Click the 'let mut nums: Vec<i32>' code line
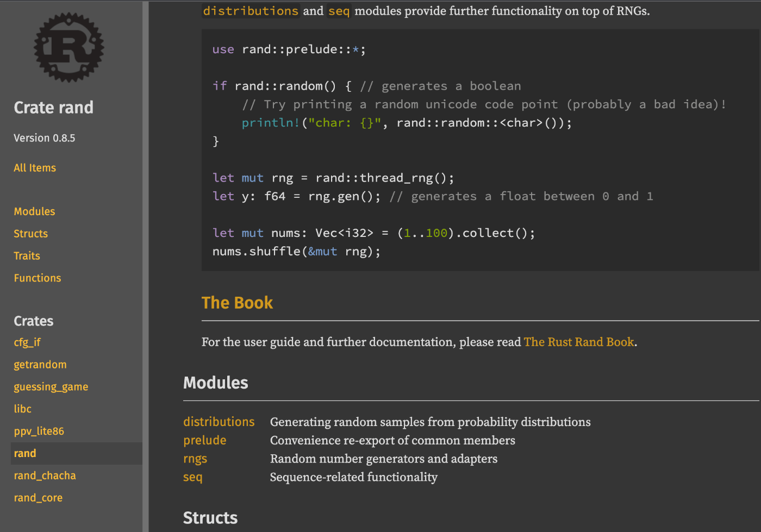Image resolution: width=761 pixels, height=532 pixels. point(374,233)
